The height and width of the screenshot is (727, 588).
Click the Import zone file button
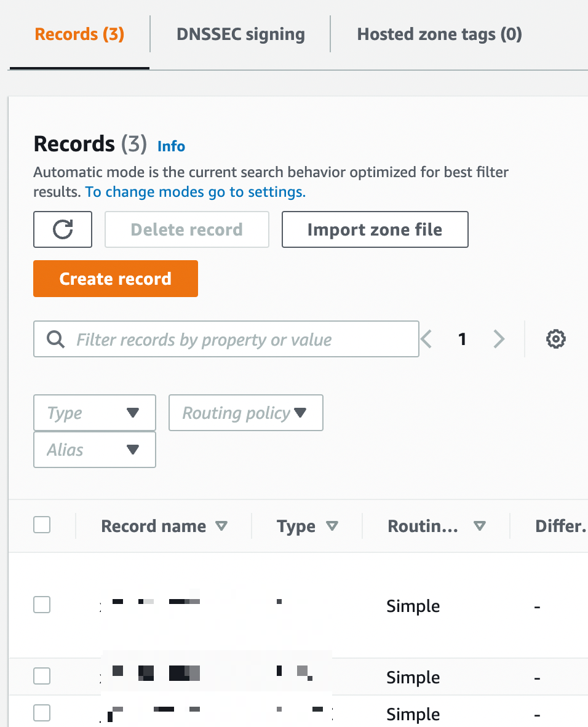[375, 229]
